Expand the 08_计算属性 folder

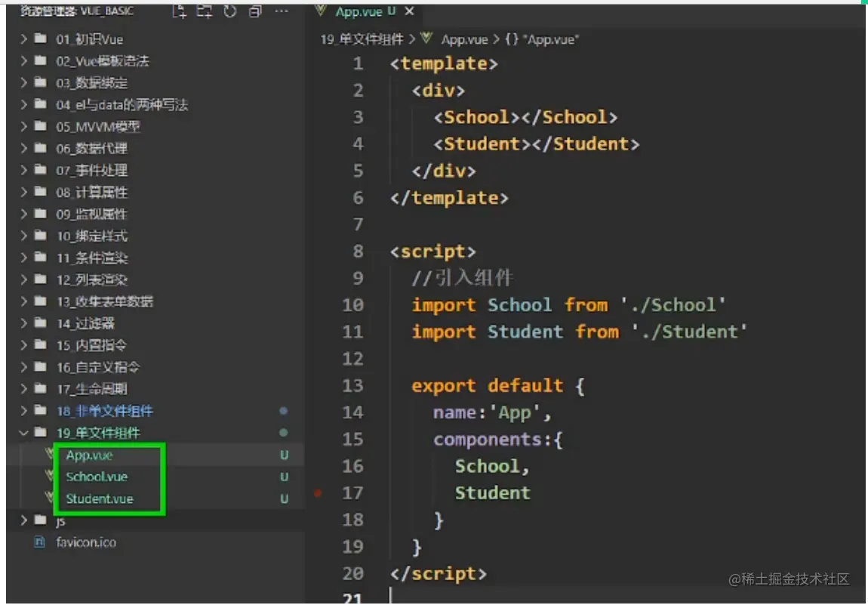click(23, 192)
